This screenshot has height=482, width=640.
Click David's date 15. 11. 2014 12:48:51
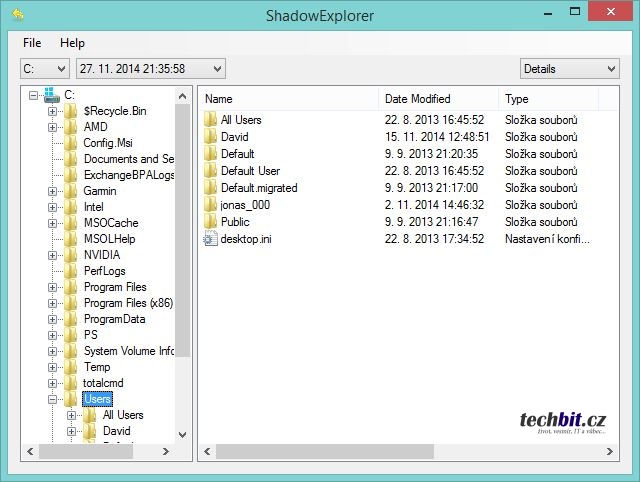(x=437, y=137)
